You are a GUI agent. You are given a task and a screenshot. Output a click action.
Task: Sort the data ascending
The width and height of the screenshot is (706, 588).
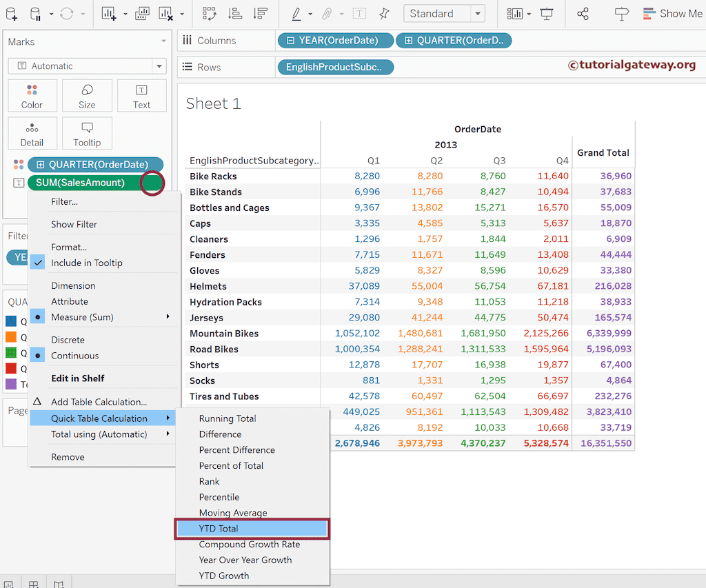234,13
